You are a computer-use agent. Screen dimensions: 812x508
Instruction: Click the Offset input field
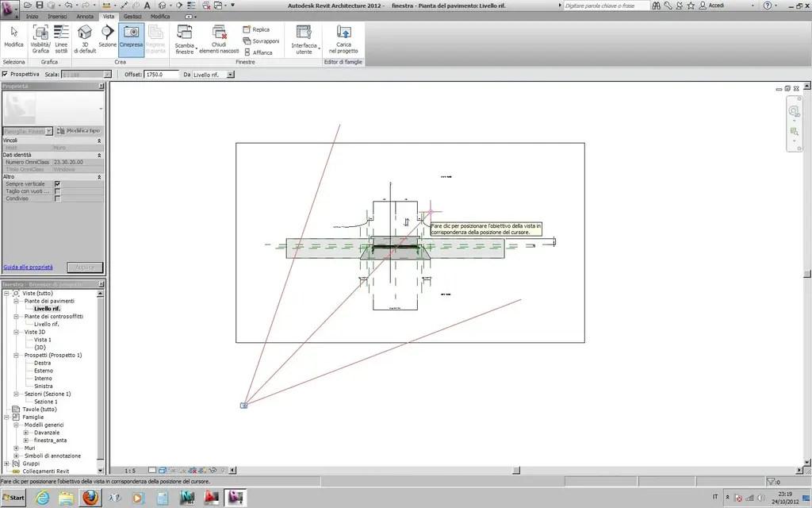click(161, 75)
